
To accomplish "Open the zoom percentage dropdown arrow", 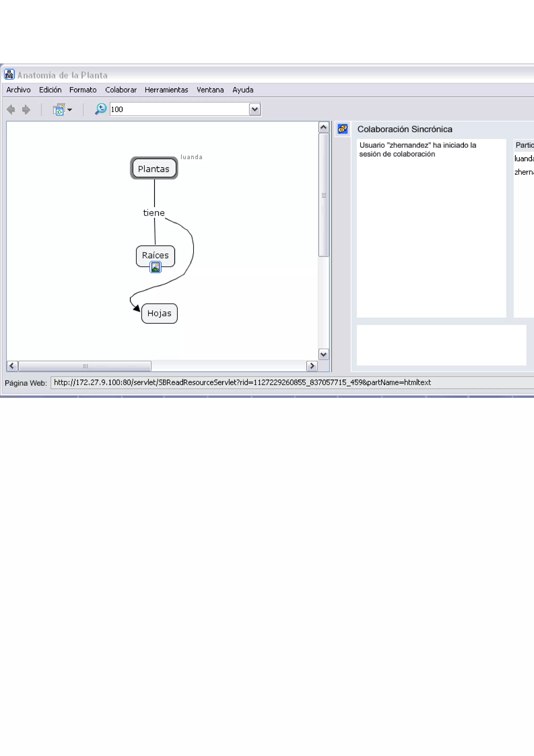I will click(x=255, y=109).
